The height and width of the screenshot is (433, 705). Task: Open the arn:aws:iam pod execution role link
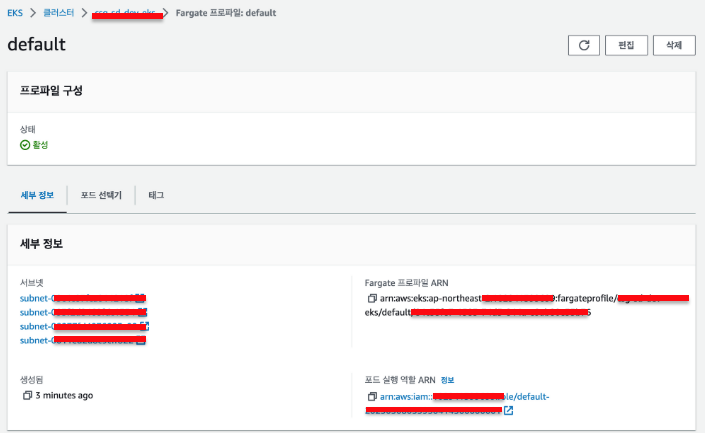pyautogui.click(x=457, y=403)
